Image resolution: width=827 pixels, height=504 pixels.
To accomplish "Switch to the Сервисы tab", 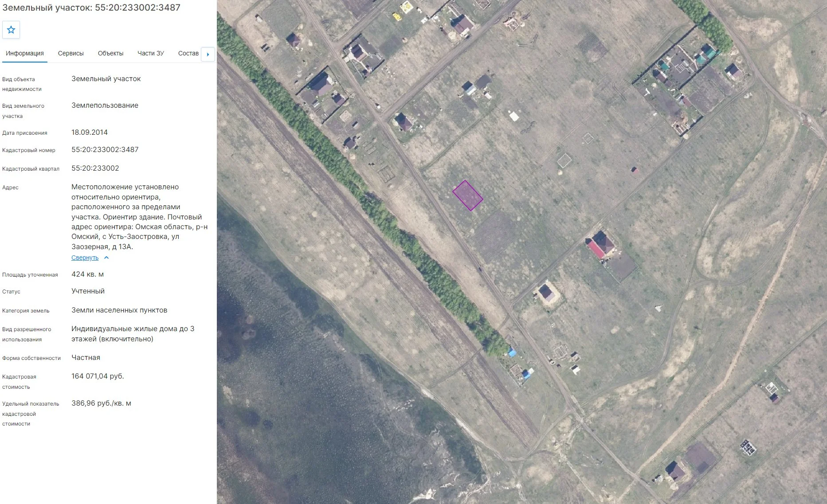I will [71, 53].
